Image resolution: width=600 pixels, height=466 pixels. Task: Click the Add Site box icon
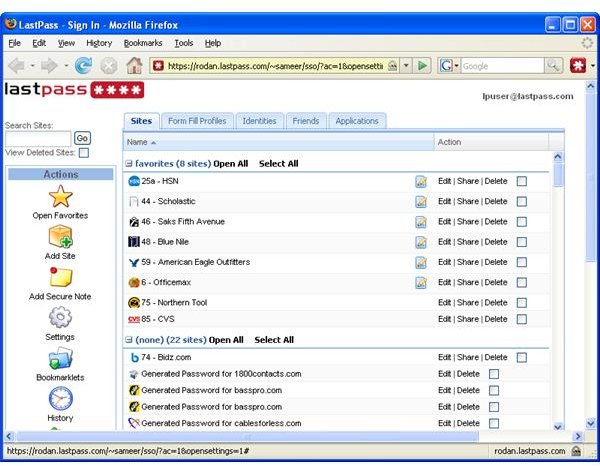60,237
